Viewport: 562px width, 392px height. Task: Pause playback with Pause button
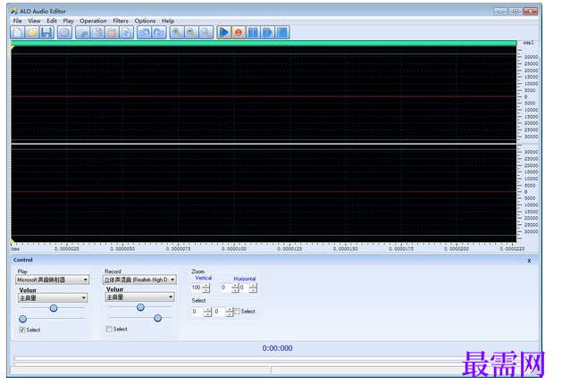[x=253, y=33]
